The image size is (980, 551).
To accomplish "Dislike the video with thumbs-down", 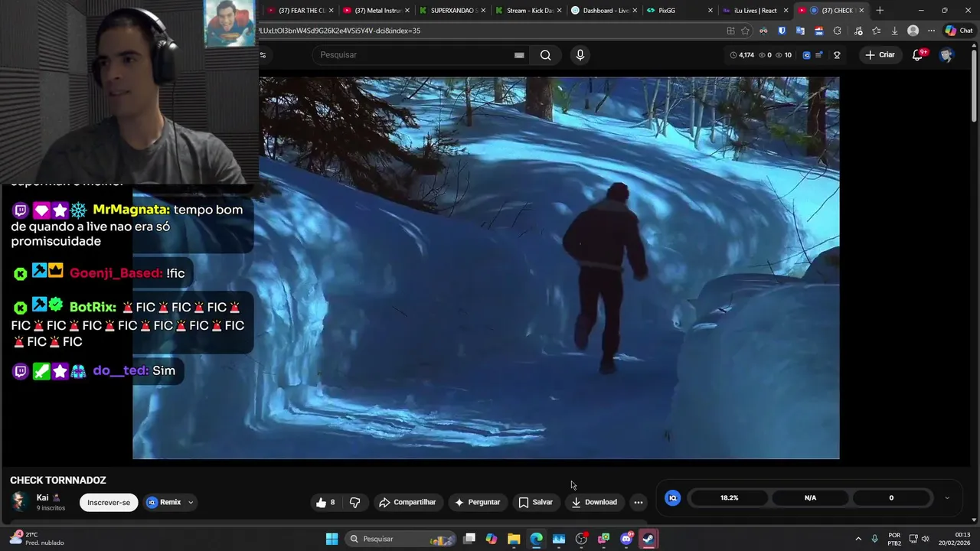I will coord(355,502).
